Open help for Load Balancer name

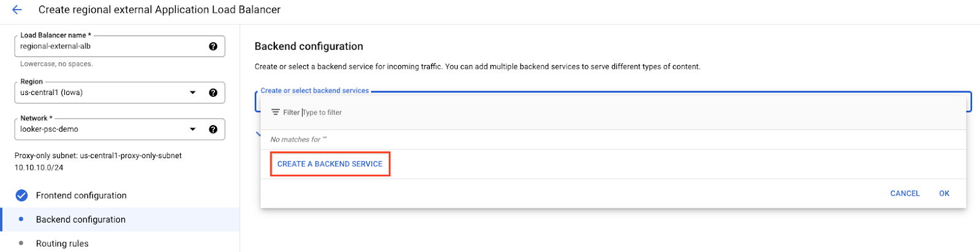click(213, 47)
